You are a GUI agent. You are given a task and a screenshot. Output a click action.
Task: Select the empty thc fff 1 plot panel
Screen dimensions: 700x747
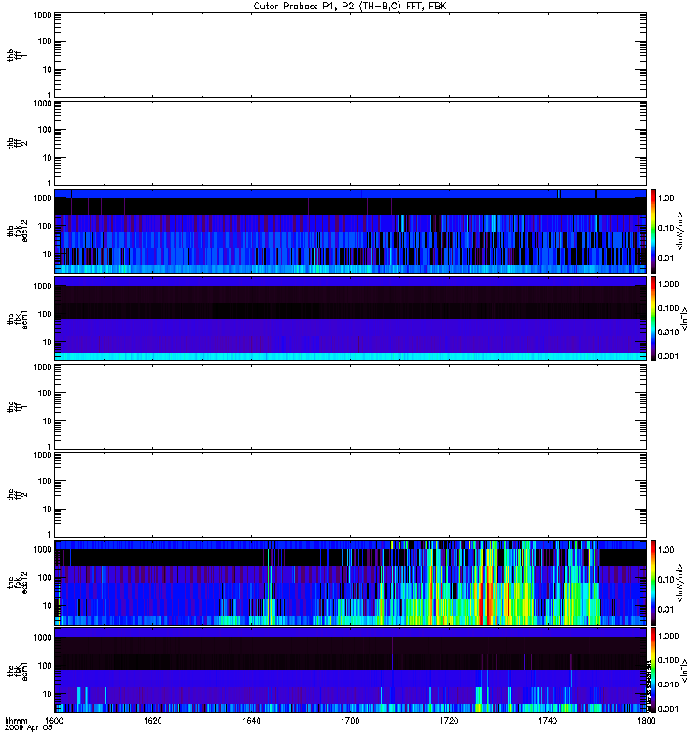pyautogui.click(x=350, y=407)
